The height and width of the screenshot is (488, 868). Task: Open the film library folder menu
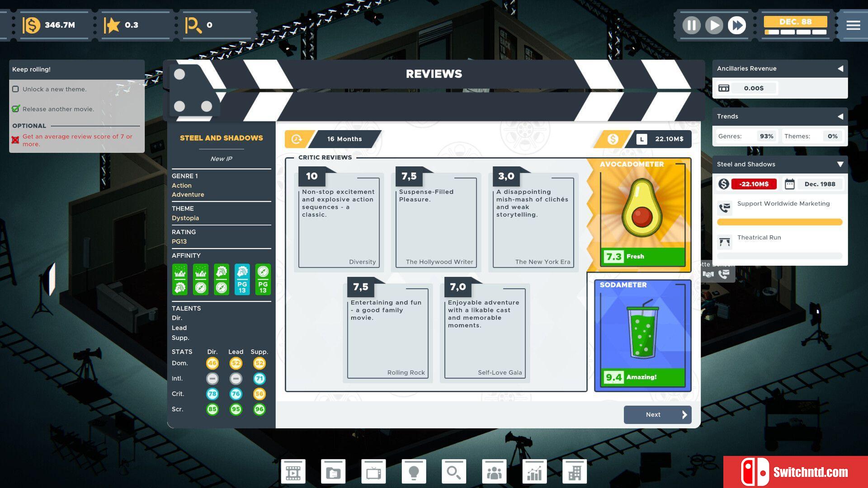[x=333, y=473]
